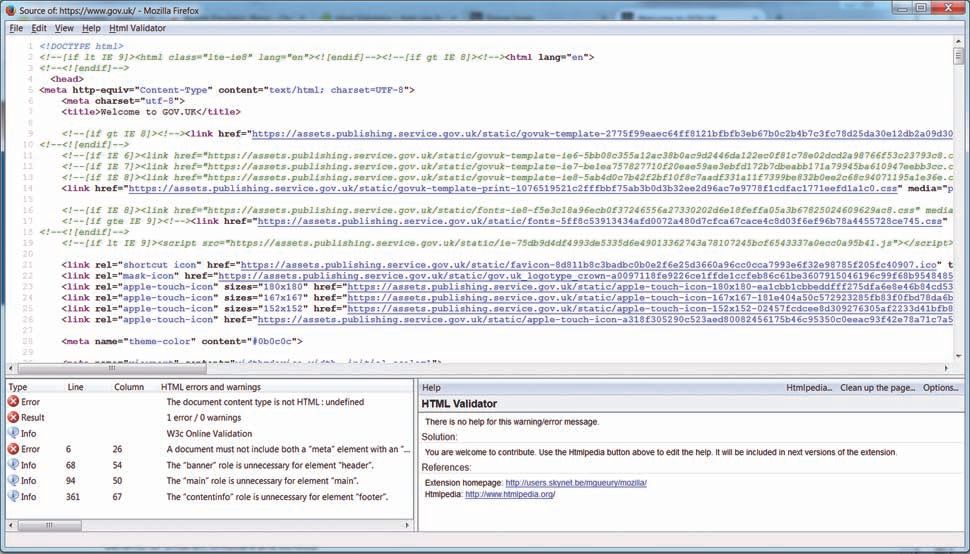Viewport: 970px width, 554px height.
Task: Click the Clean up the page... button
Action: [877, 388]
